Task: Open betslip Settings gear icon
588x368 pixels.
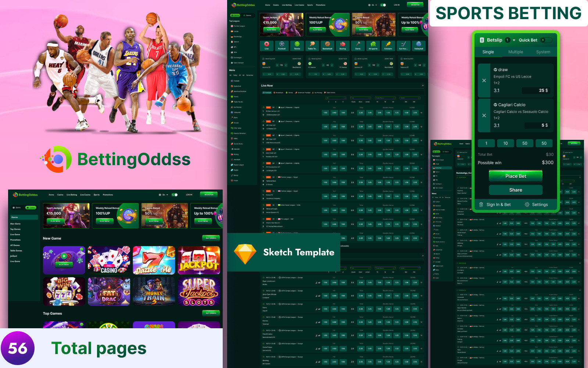Action: (527, 205)
